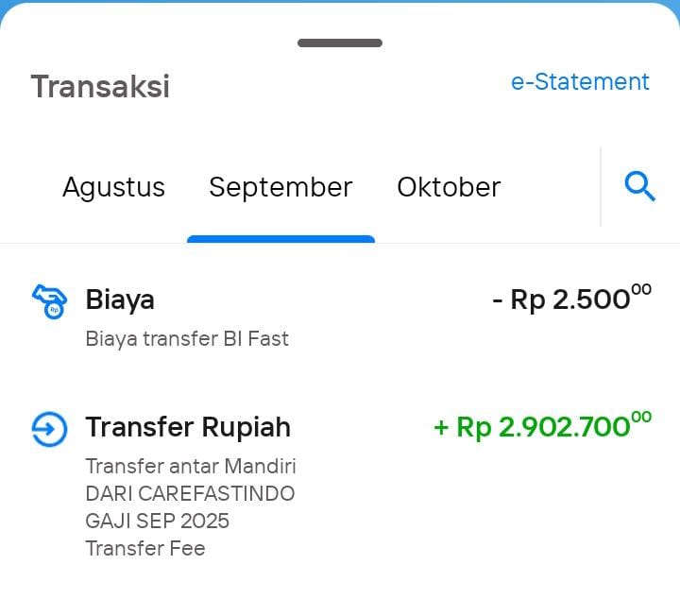Switch to the Agustus tab
Viewport: 680px width, 616px height.
113,187
